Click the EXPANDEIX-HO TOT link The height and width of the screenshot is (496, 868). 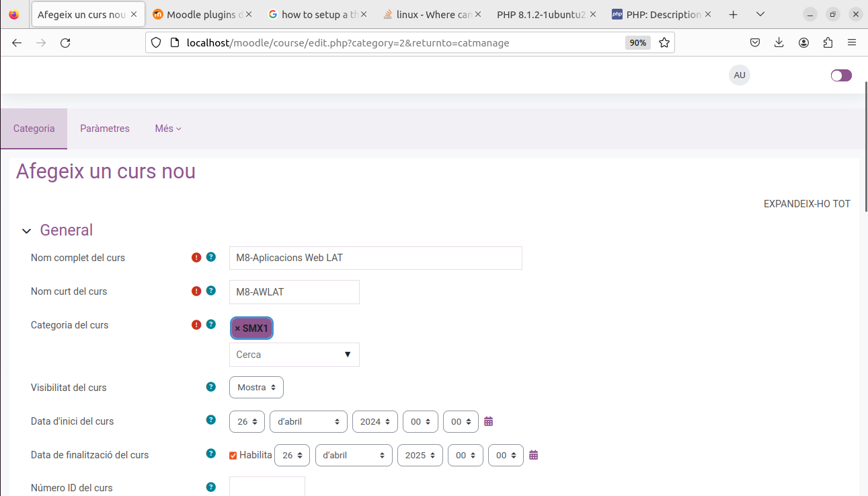point(807,204)
